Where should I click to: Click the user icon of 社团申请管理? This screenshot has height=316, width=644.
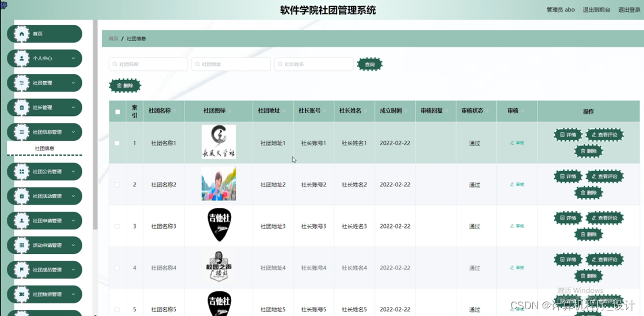pyautogui.click(x=21, y=220)
